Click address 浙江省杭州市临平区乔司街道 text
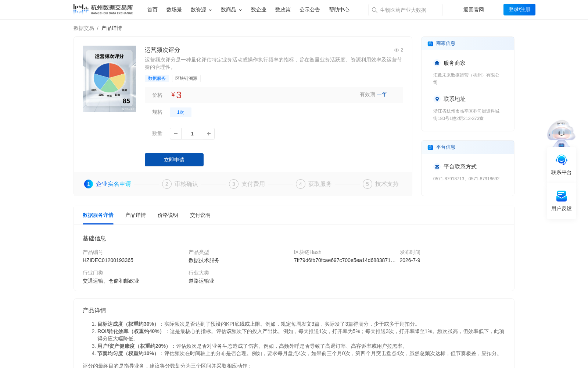This screenshot has width=588, height=368. pyautogui.click(x=466, y=115)
